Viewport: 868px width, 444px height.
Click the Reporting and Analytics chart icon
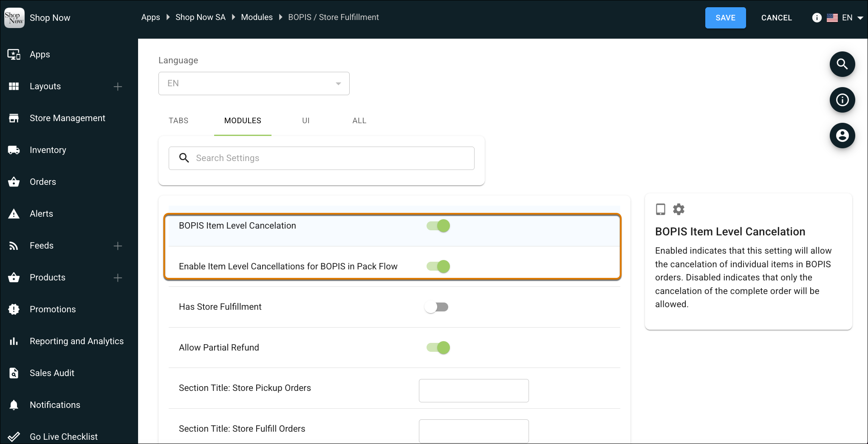14,341
